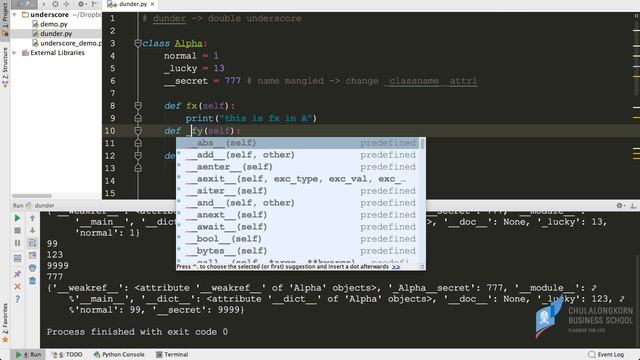Expand External Libraries node
Viewport: 640px width, 360px height.
tap(15, 53)
